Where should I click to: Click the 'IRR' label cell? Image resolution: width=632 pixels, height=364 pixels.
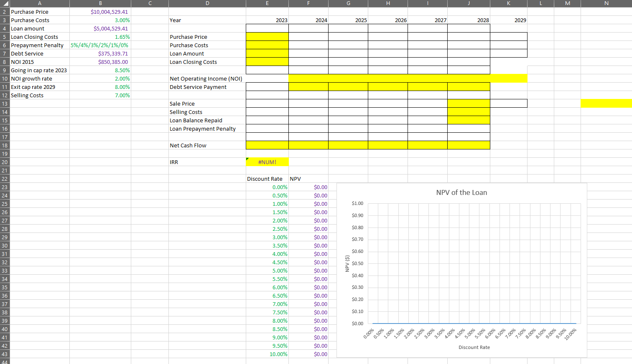[x=207, y=162]
